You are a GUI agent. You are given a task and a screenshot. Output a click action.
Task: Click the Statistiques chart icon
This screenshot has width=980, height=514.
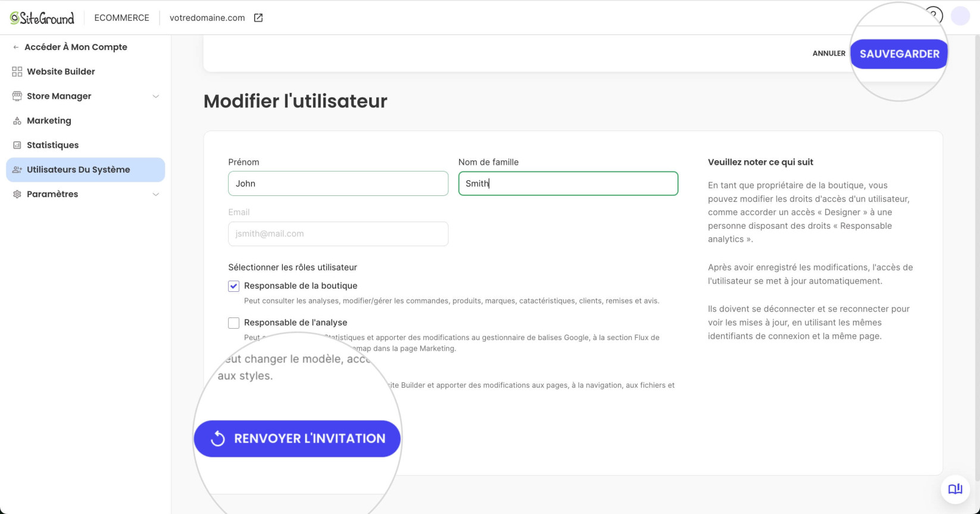(x=17, y=145)
